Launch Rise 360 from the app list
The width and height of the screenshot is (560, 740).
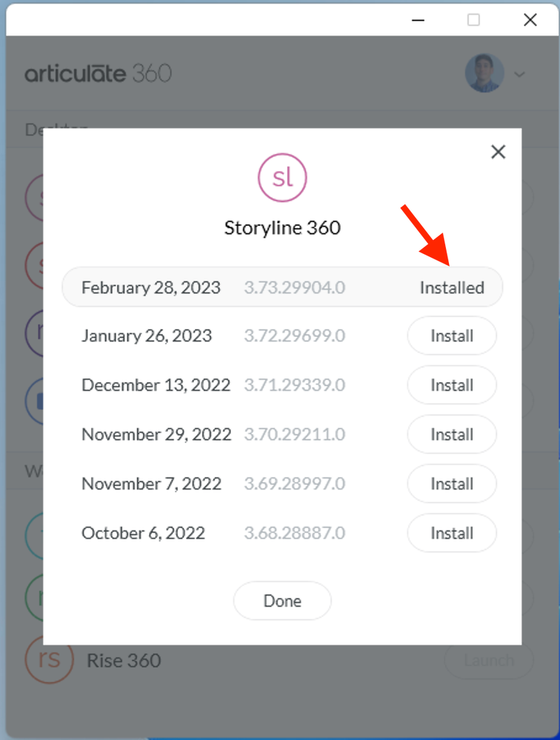(489, 660)
